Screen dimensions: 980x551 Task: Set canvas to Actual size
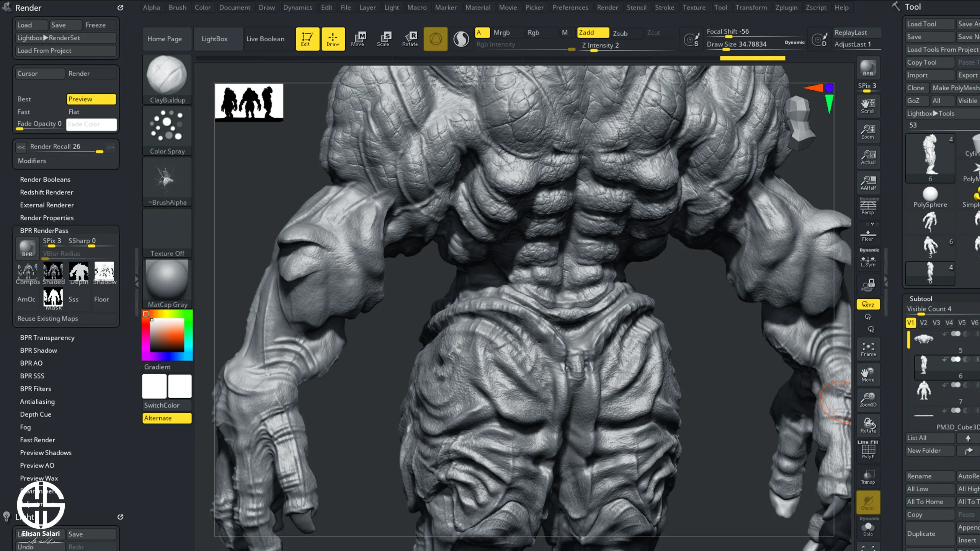tap(868, 157)
